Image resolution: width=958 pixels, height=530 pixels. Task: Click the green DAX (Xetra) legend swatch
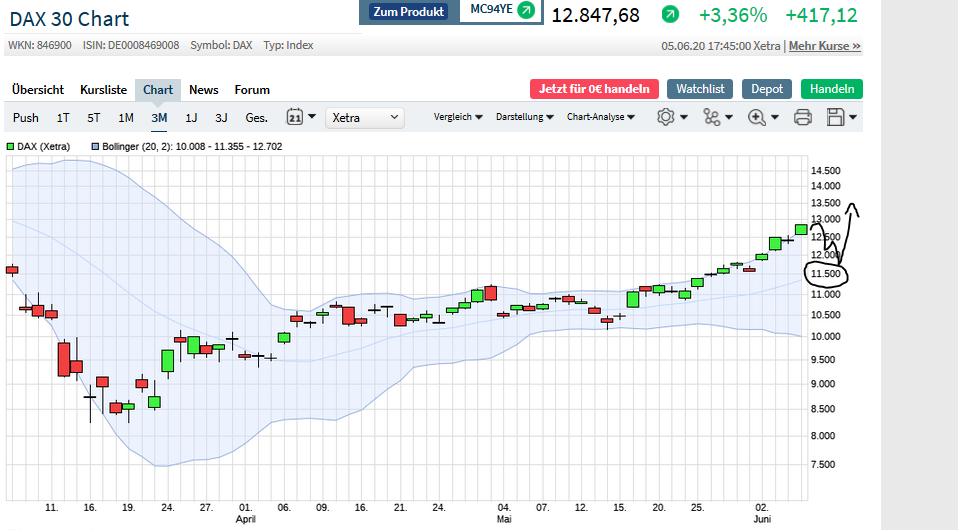[x=11, y=146]
